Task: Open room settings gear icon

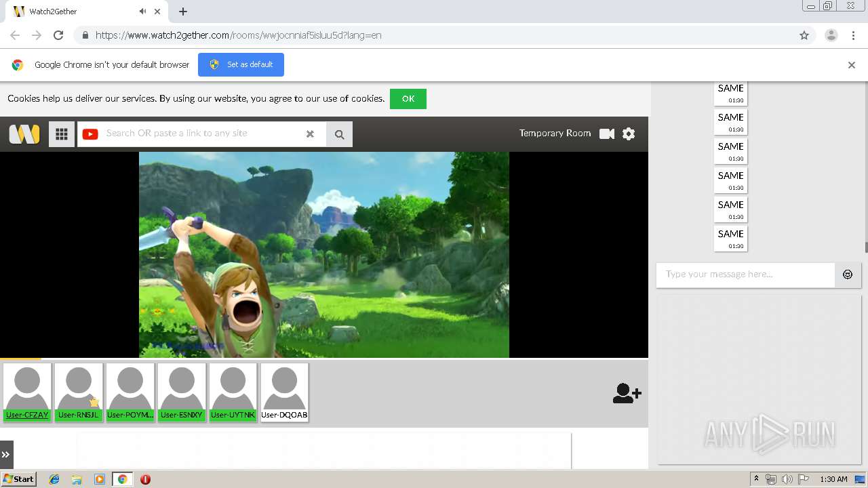Action: point(629,134)
